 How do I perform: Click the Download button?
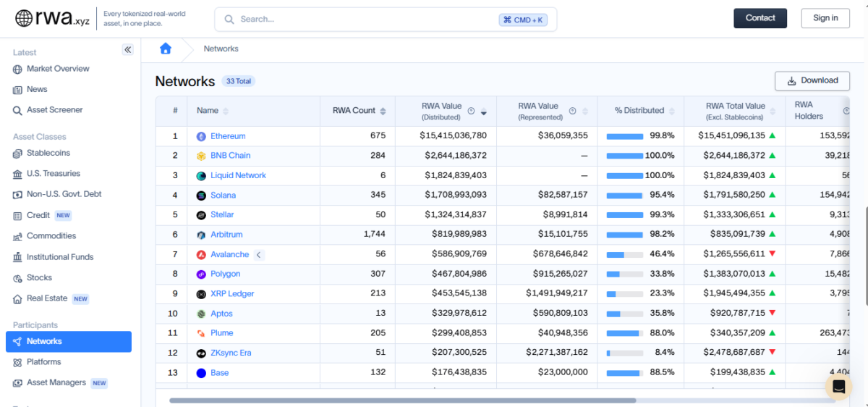(x=812, y=80)
